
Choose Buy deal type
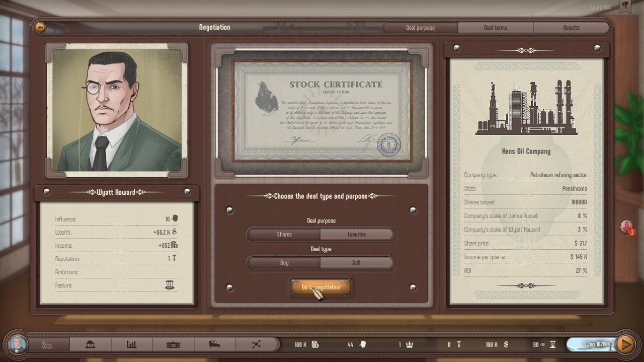click(x=284, y=262)
